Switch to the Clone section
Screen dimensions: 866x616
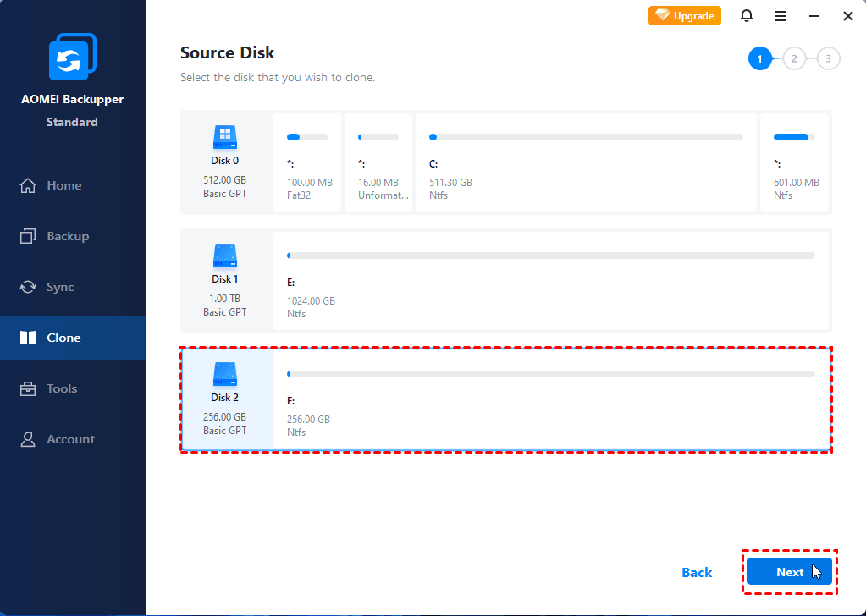(x=63, y=338)
